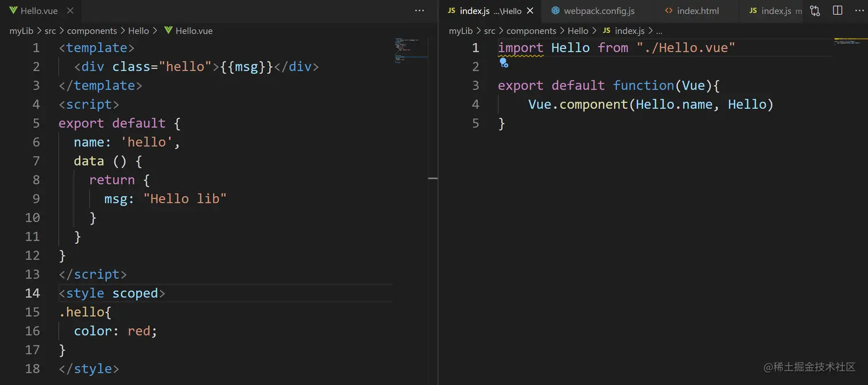Click src in the Hello.vue breadcrumb

tap(50, 31)
